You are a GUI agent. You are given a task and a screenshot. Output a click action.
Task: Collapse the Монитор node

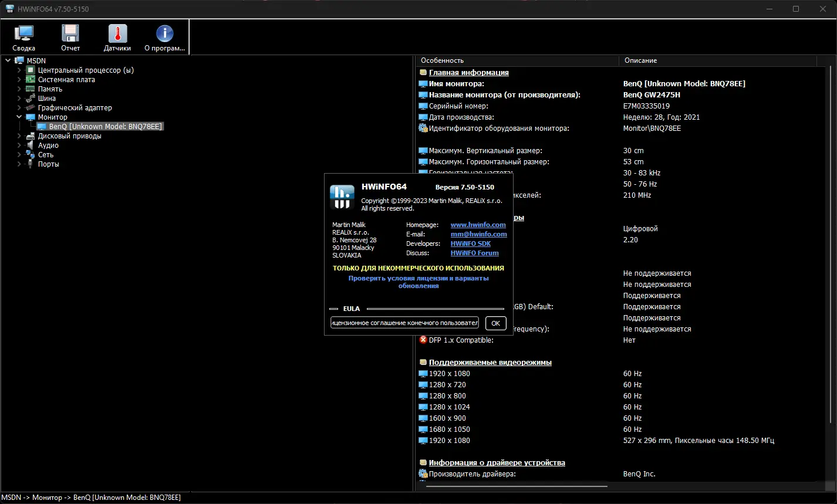(x=19, y=117)
